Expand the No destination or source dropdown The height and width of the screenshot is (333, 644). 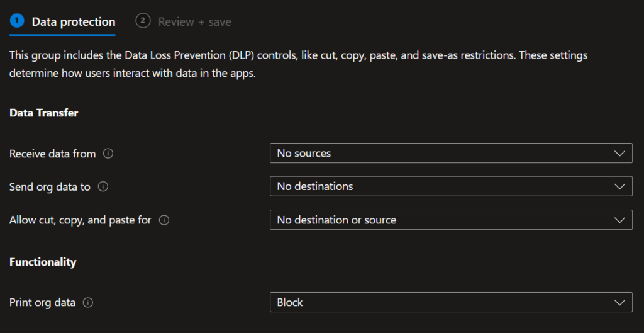coord(450,220)
